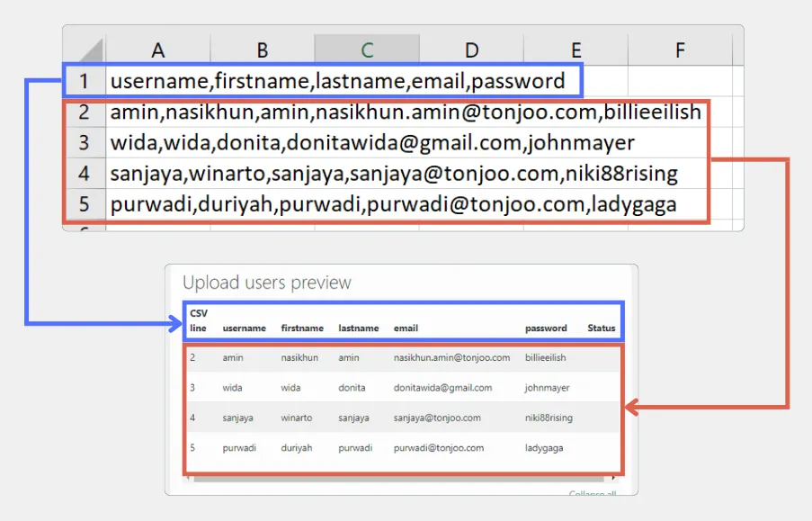Select row number 3 with wida's data

(x=85, y=142)
